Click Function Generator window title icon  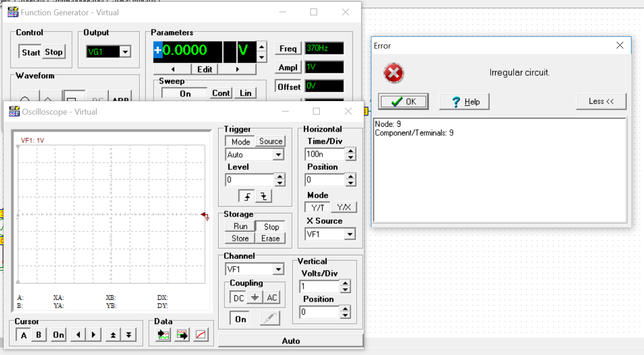(x=13, y=12)
